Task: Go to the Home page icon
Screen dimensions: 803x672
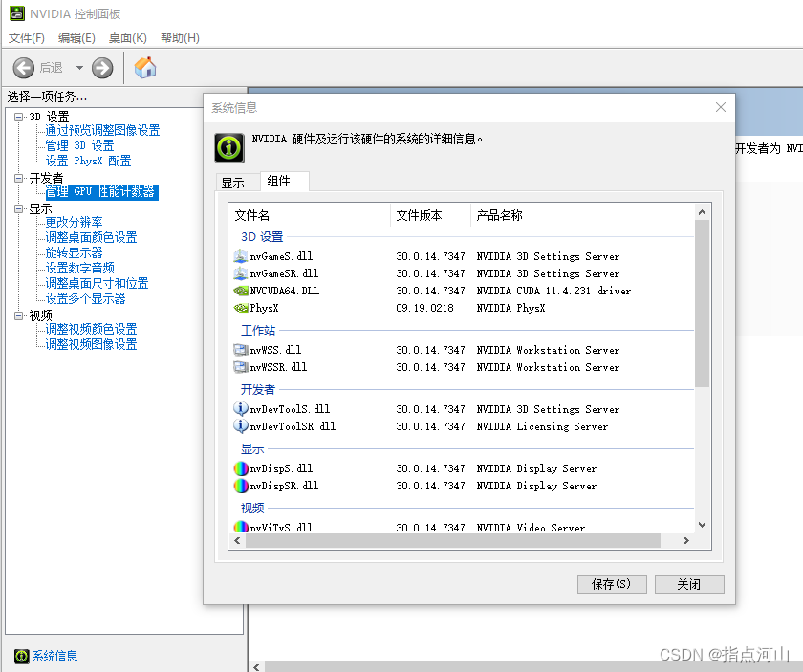Action: (x=145, y=67)
